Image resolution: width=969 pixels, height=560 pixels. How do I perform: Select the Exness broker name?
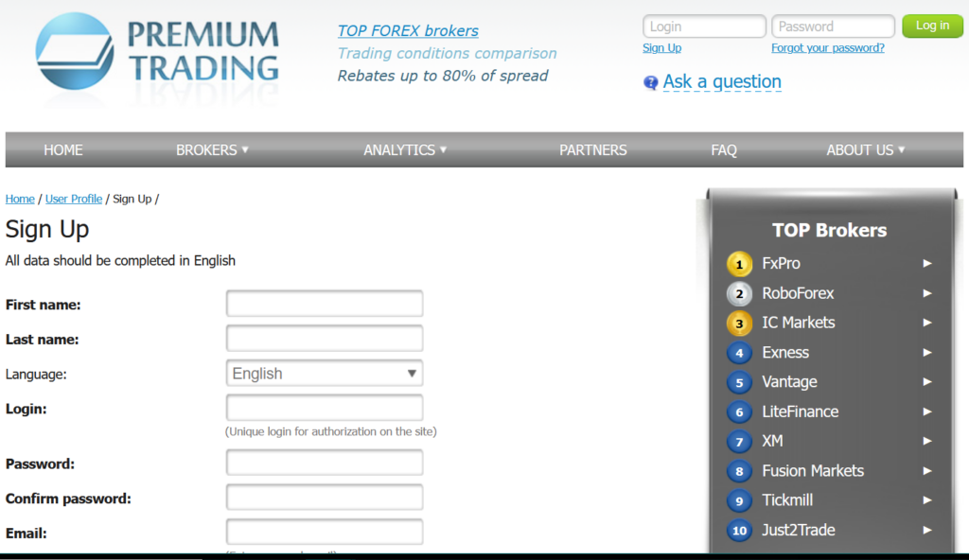pyautogui.click(x=785, y=352)
